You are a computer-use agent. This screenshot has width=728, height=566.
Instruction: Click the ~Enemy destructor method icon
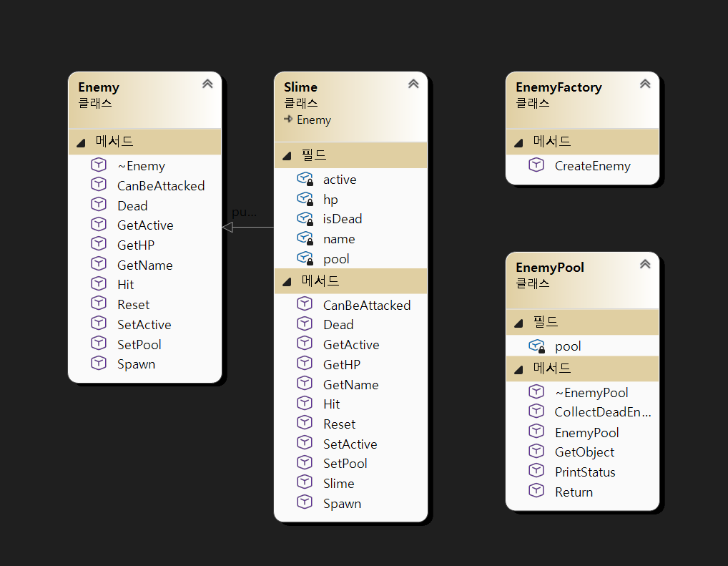(99, 165)
